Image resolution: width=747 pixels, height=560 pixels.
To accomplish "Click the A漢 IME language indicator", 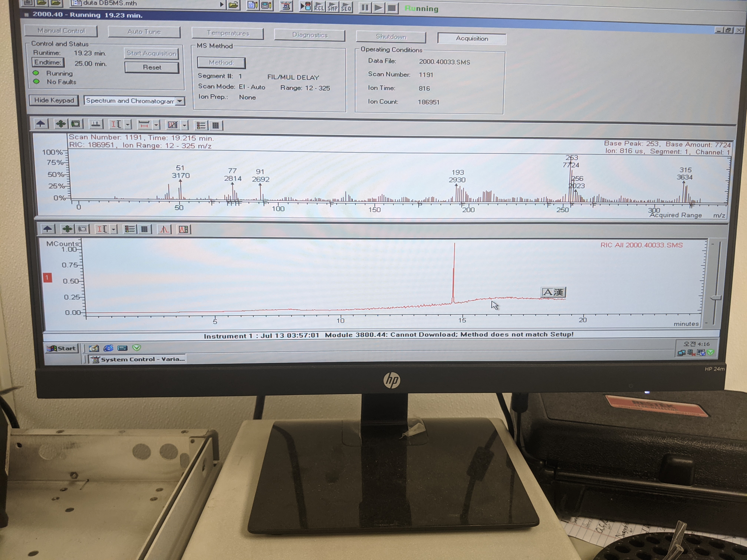I will (553, 292).
